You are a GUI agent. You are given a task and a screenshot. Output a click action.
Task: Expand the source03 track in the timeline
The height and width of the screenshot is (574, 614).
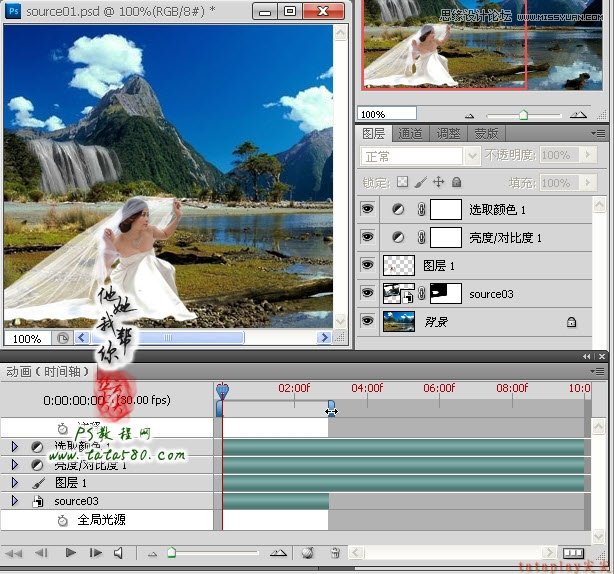click(15, 501)
